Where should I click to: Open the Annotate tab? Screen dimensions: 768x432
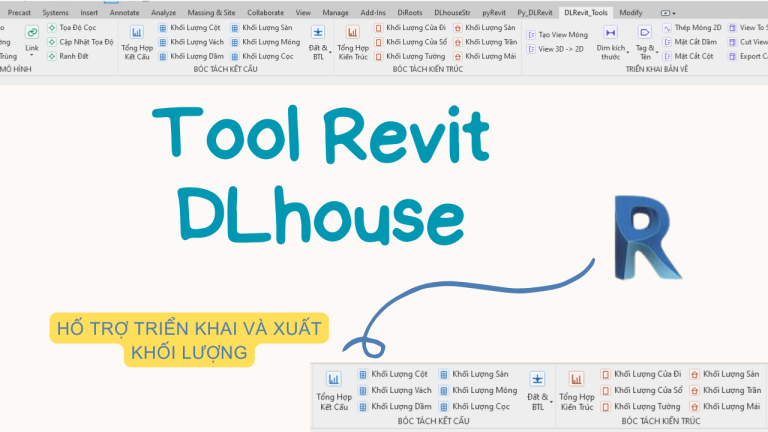(x=124, y=13)
